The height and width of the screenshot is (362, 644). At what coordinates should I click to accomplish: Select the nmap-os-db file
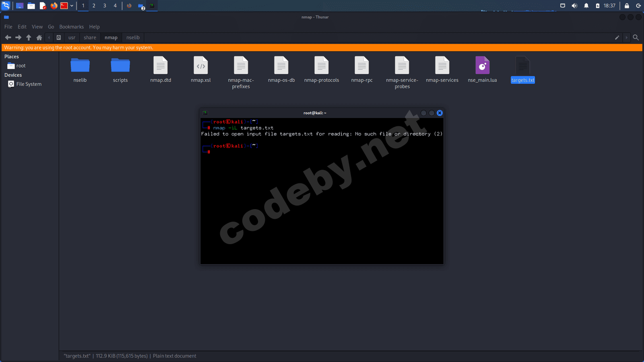coord(281,70)
